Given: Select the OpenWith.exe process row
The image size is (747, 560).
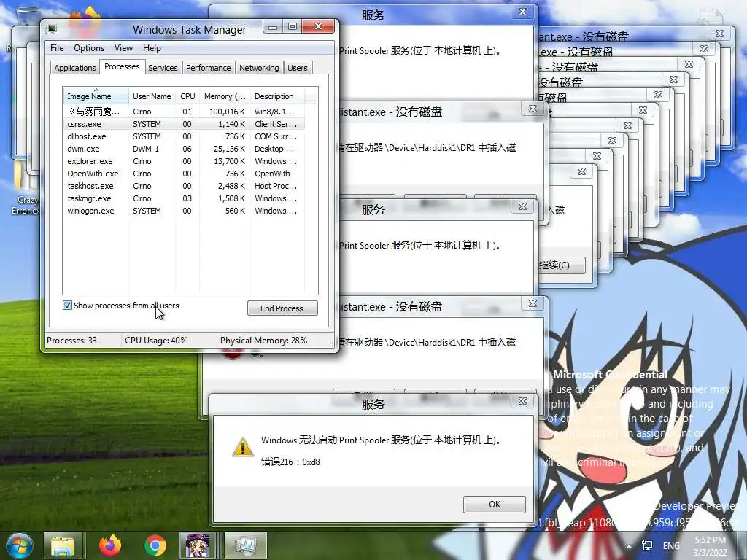Looking at the screenshot, I should [x=184, y=174].
